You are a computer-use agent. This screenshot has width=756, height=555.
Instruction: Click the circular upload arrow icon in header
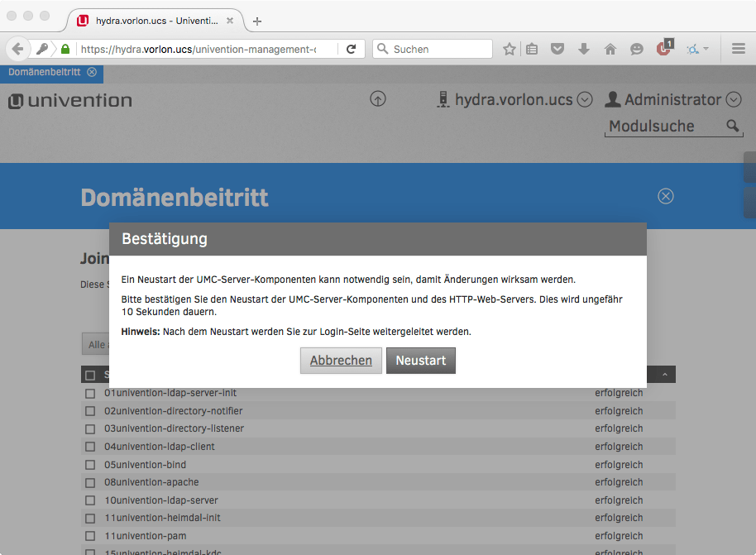[x=378, y=99]
